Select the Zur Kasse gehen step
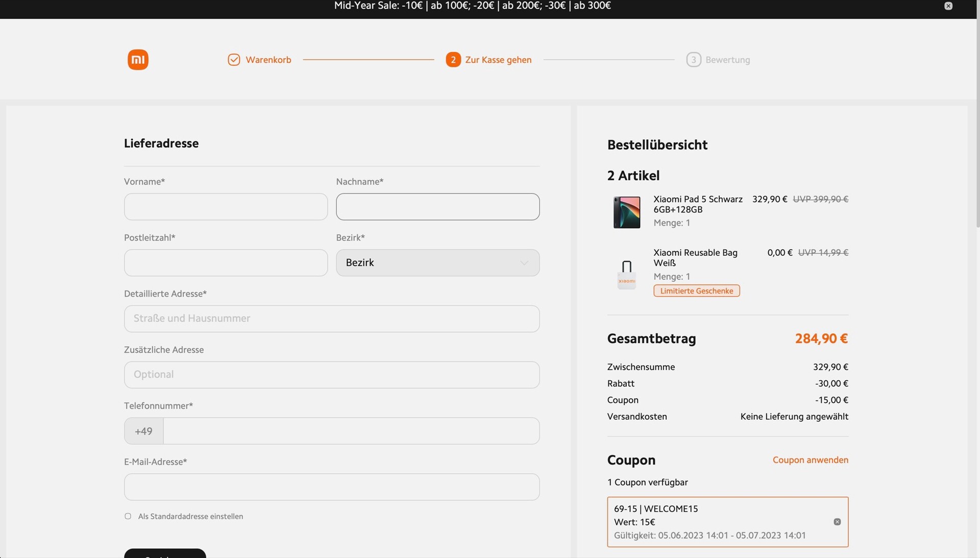 [498, 60]
